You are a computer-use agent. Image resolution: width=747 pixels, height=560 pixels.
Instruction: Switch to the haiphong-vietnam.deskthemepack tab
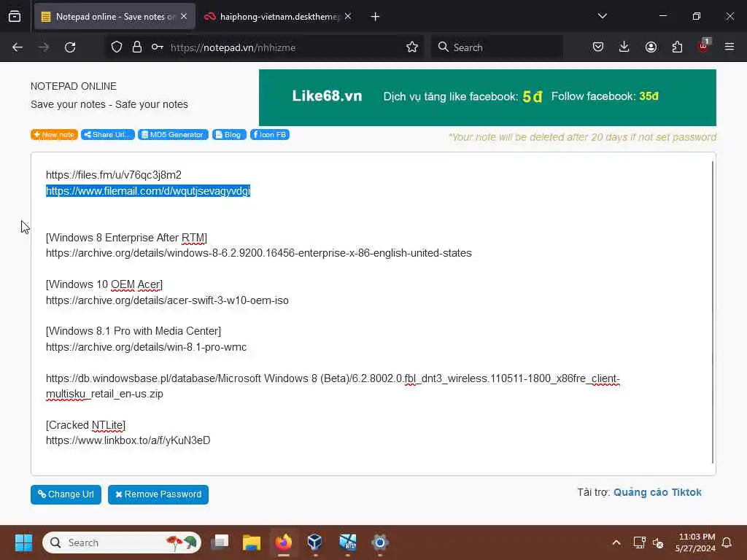279,17
